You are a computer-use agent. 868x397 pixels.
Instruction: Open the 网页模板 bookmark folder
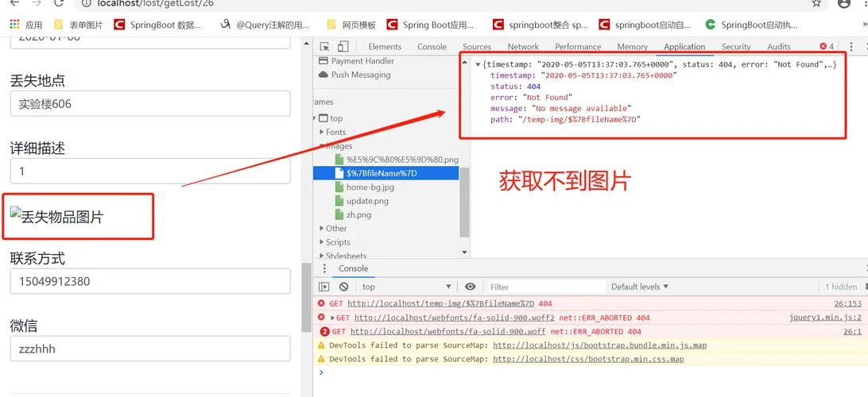(351, 25)
